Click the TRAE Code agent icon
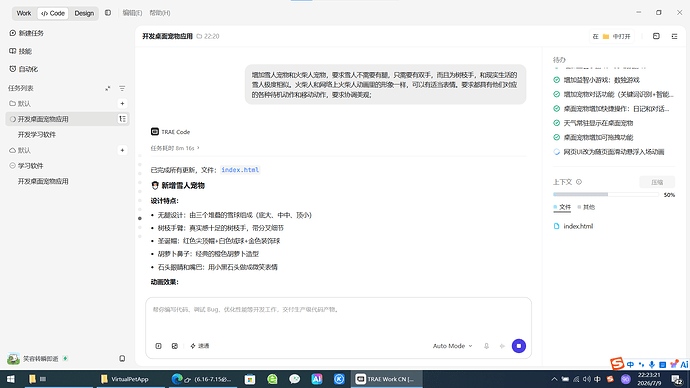The image size is (690, 388). (154, 132)
